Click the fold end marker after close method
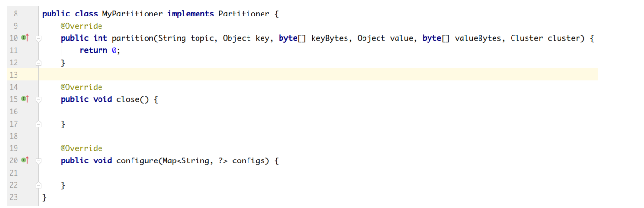This screenshot has width=644, height=208. pyautogui.click(x=38, y=124)
